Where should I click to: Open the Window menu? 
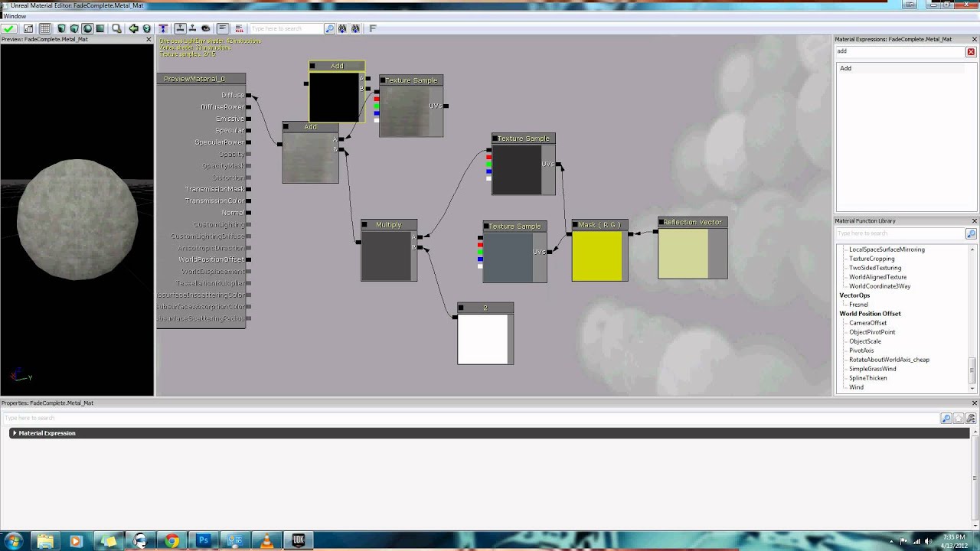[15, 16]
